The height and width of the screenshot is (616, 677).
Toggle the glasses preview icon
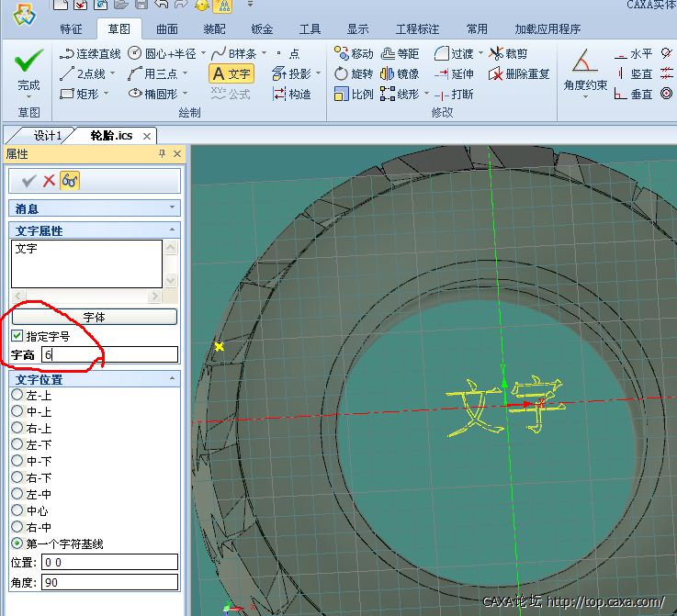click(x=70, y=180)
